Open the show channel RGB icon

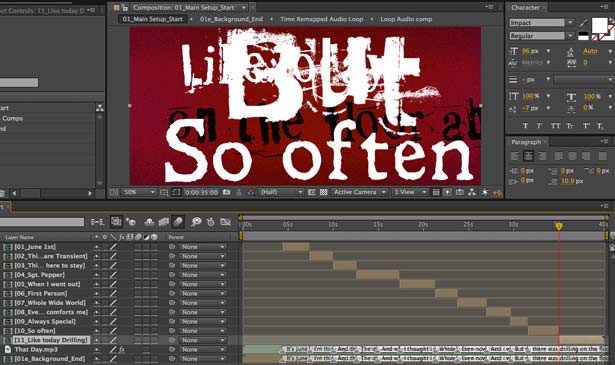point(251,192)
